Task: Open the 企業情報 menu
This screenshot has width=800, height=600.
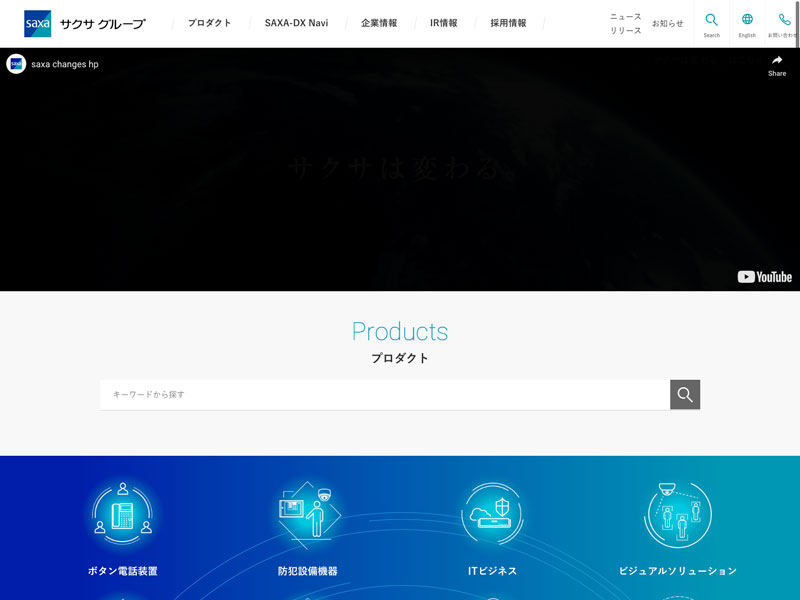Action: tap(379, 23)
